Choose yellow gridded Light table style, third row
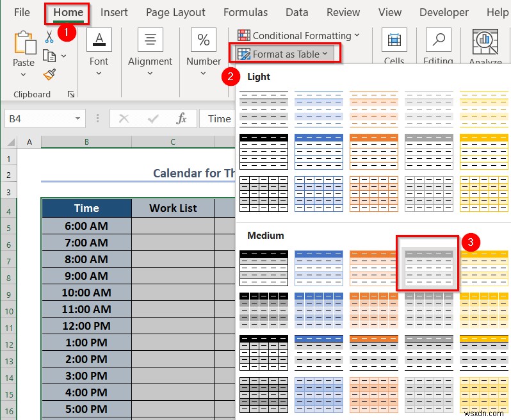This screenshot has height=420, width=511. (484, 194)
